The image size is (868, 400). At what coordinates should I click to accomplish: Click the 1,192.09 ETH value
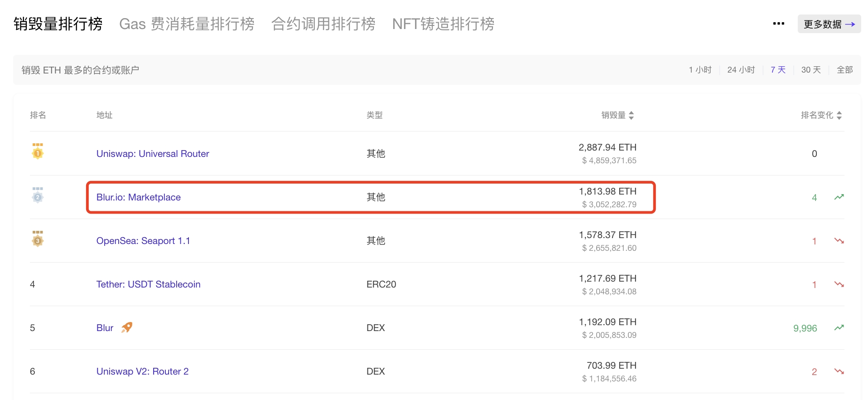[608, 322]
